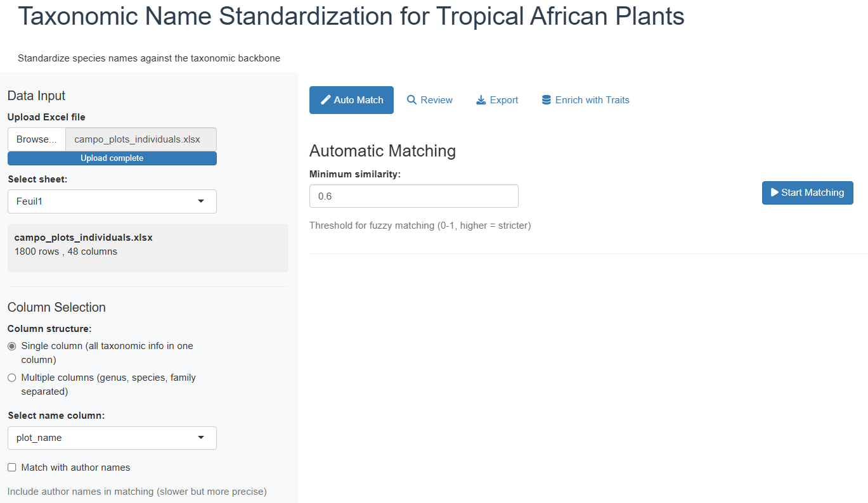This screenshot has width=868, height=503.
Task: Click the pencil icon on Auto Match
Action: point(326,100)
